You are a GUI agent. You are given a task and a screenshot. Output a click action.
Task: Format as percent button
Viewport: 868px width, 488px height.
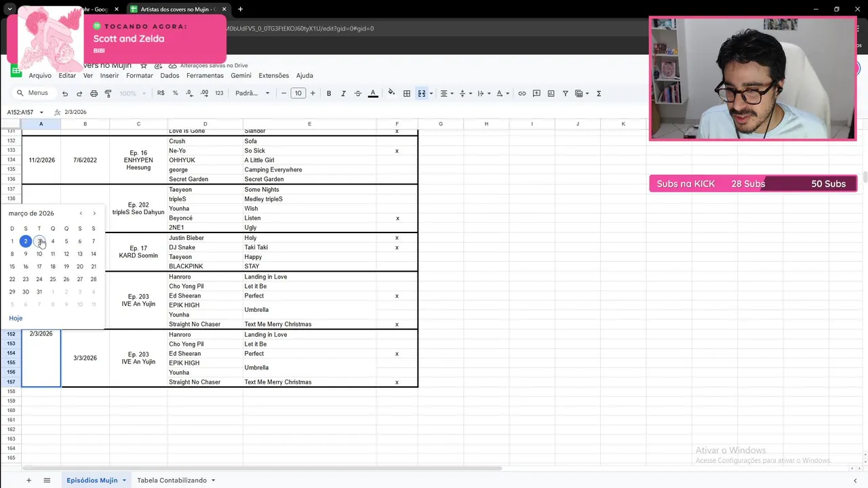tap(176, 94)
